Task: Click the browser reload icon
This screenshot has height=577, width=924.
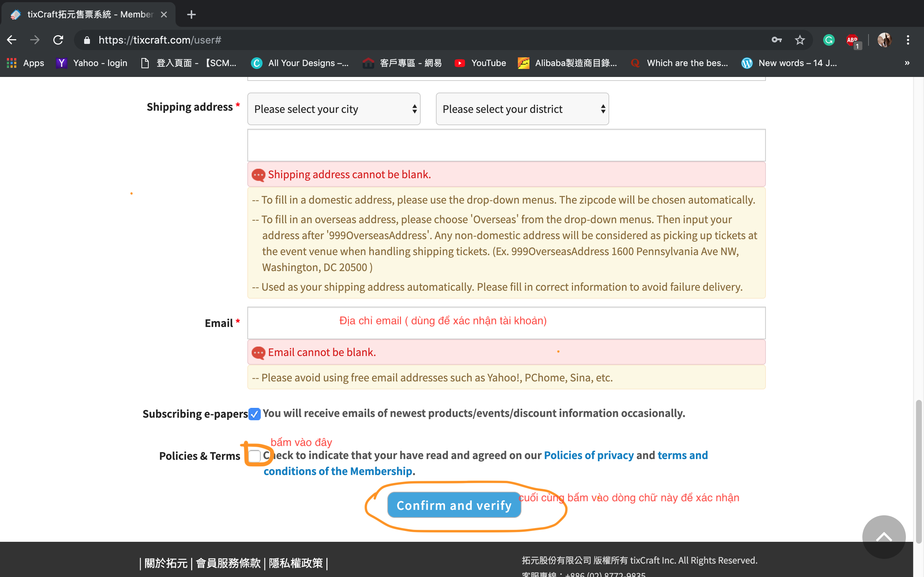Action: click(58, 40)
